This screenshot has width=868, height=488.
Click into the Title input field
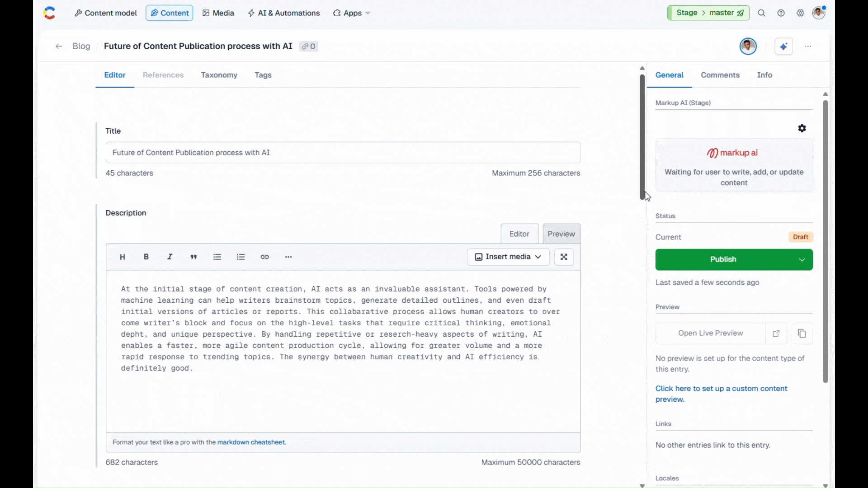tap(343, 153)
